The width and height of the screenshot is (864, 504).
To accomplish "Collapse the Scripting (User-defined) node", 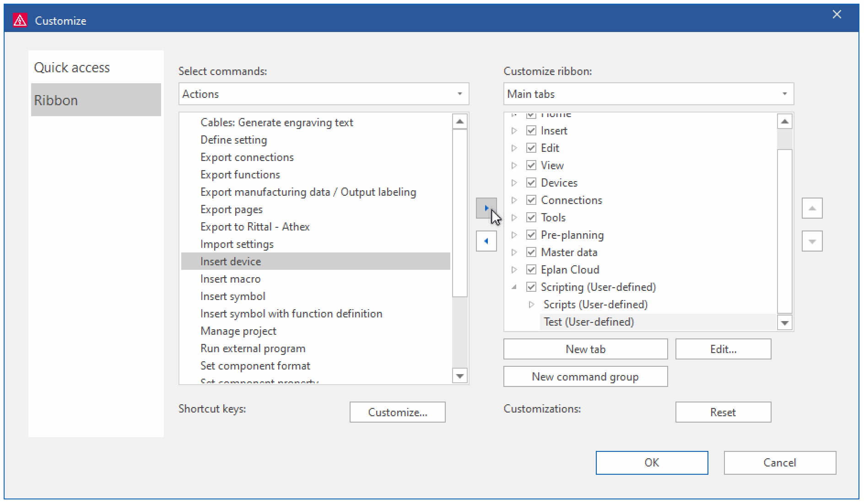I will (514, 287).
